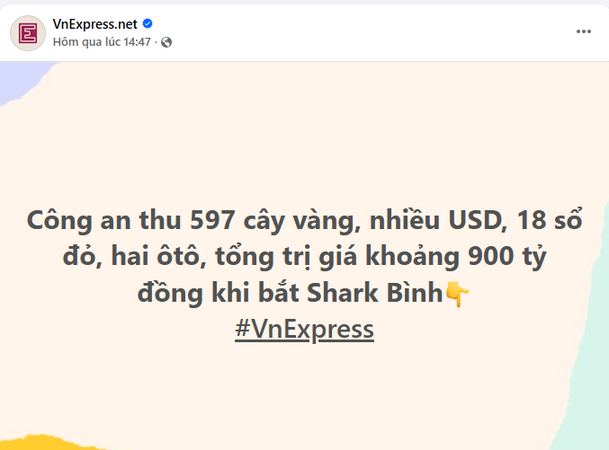Click the words 'Shark Bình' in the post
This screenshot has width=609, height=450.
375,292
